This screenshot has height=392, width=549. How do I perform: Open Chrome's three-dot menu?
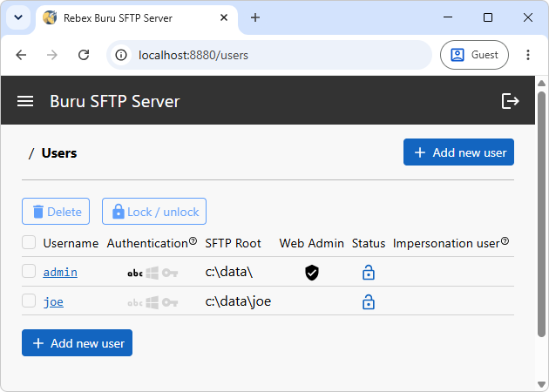(x=528, y=55)
